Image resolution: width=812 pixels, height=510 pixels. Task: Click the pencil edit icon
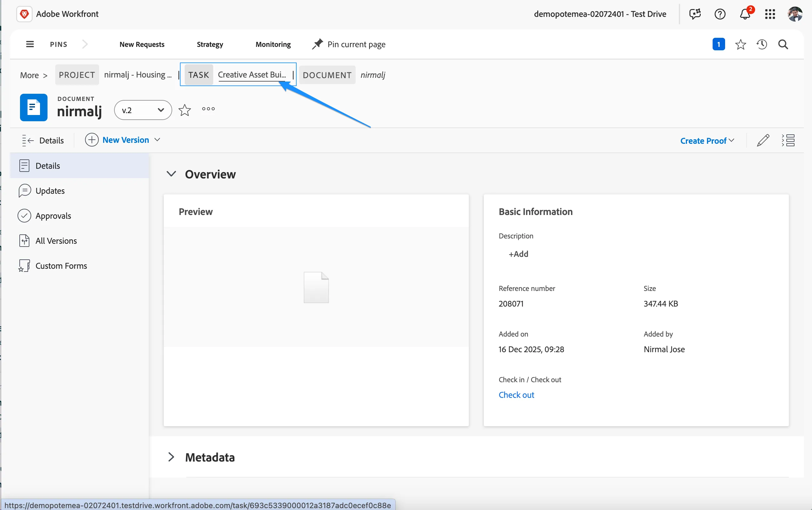pyautogui.click(x=763, y=140)
